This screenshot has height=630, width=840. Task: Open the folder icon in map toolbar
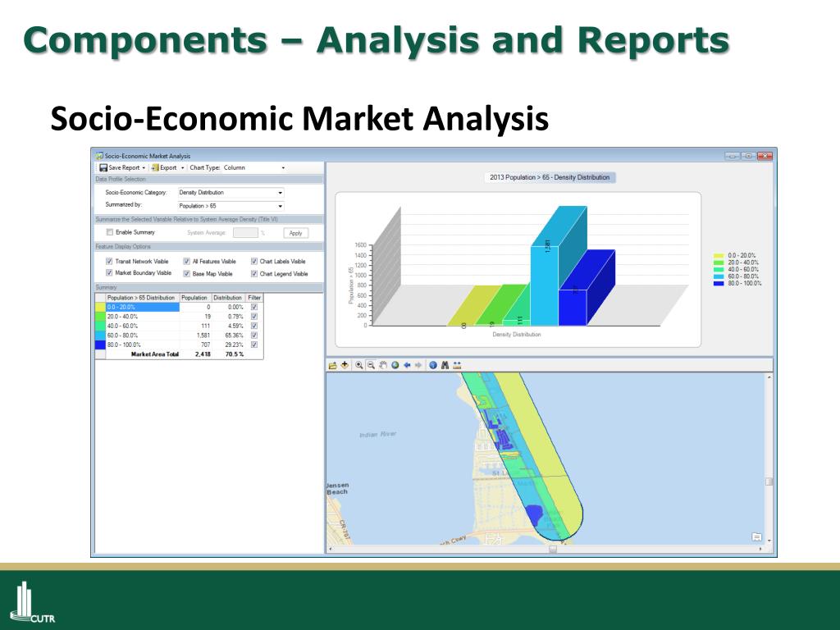333,365
